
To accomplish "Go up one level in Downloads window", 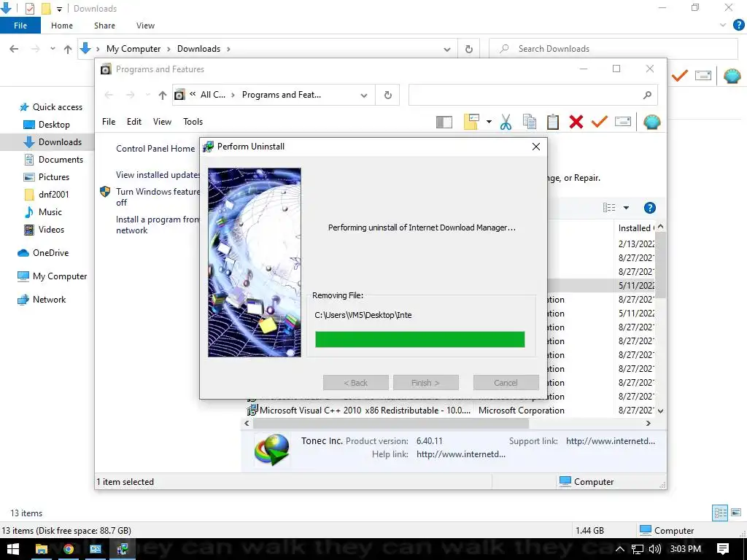I will point(68,49).
